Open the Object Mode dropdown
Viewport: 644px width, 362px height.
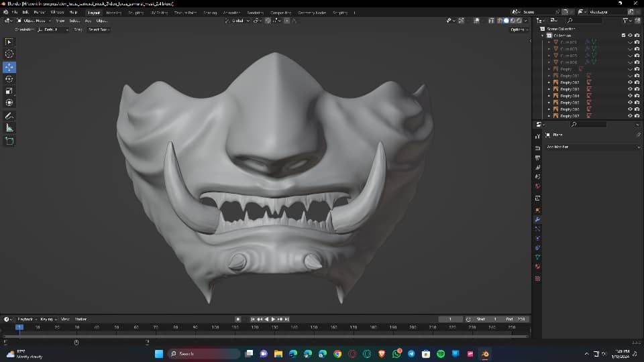pyautogui.click(x=34, y=21)
